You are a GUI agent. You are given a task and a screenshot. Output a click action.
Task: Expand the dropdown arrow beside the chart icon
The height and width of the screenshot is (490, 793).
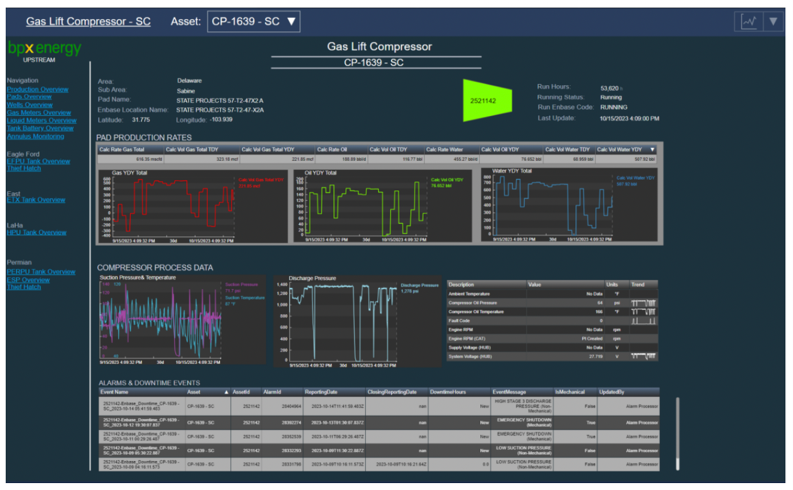point(771,21)
